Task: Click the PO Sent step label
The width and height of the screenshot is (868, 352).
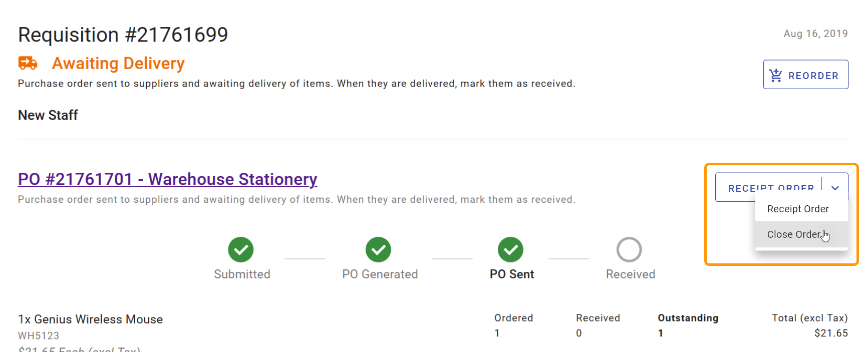Action: [x=512, y=274]
